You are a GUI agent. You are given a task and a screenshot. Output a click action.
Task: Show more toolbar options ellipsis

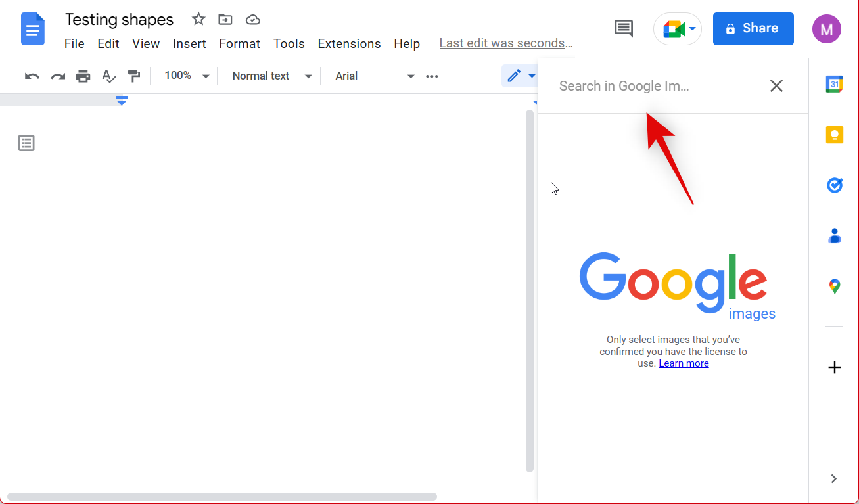[432, 76]
